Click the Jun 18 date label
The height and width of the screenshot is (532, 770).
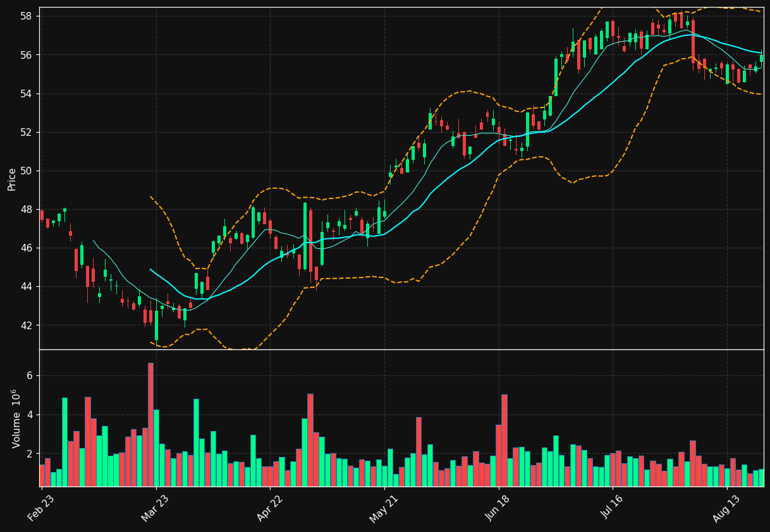pos(498,507)
